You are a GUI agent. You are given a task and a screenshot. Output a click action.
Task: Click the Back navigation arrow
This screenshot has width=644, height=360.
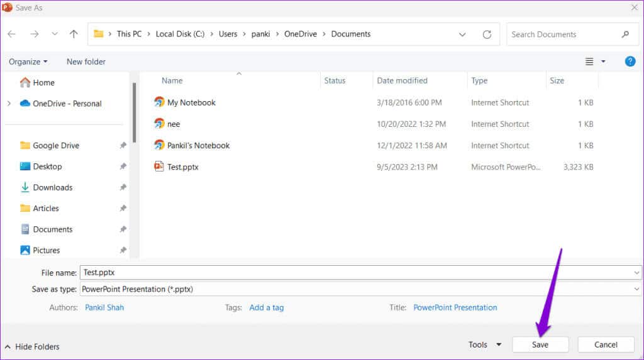click(11, 34)
